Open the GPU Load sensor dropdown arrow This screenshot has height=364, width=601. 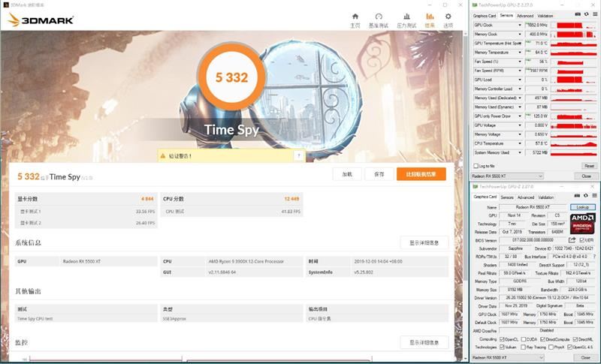(x=520, y=80)
